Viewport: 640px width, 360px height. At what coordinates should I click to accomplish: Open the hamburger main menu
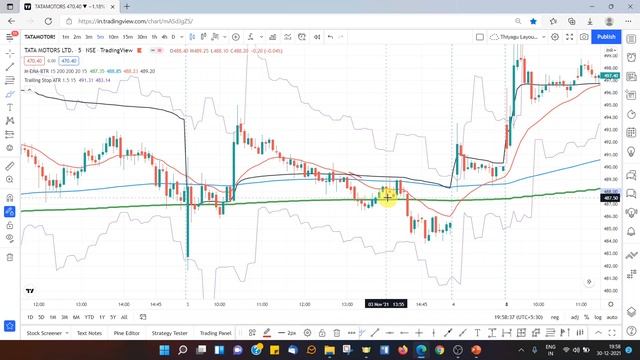point(10,37)
